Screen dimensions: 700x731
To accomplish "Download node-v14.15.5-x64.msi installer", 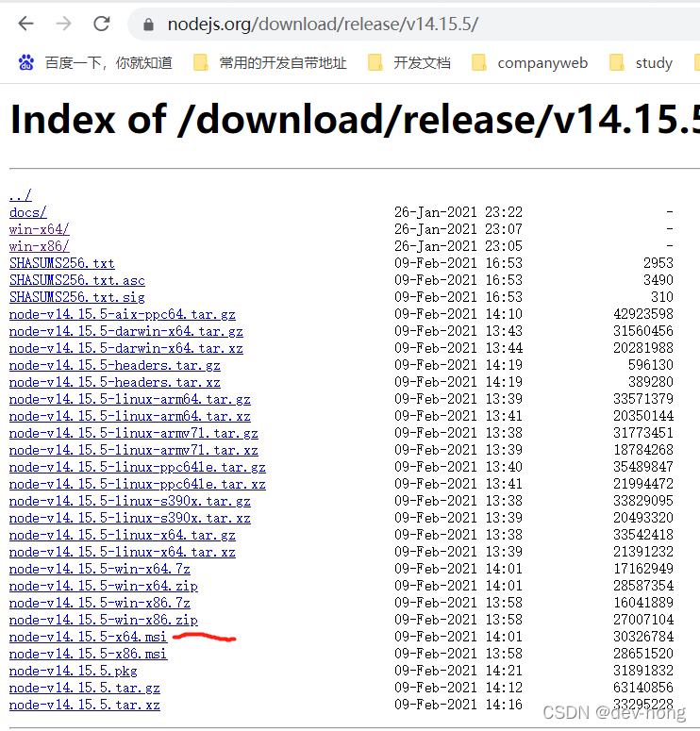I will click(x=88, y=637).
